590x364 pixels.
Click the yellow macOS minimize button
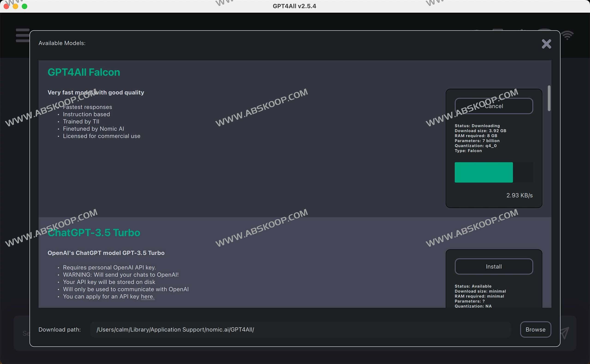(x=15, y=6)
